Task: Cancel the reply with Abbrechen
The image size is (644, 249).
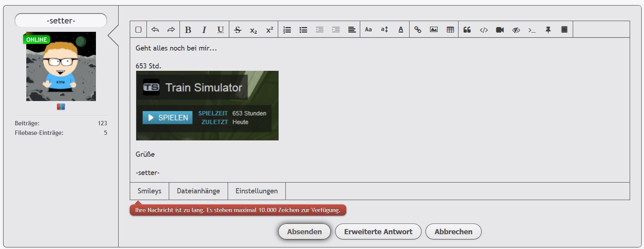Action: [x=453, y=231]
